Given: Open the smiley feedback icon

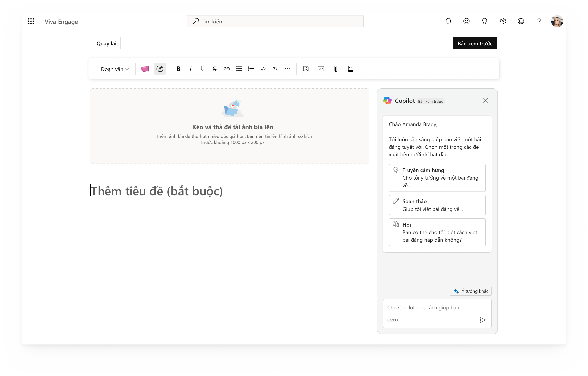Looking at the screenshot, I should 466,21.
